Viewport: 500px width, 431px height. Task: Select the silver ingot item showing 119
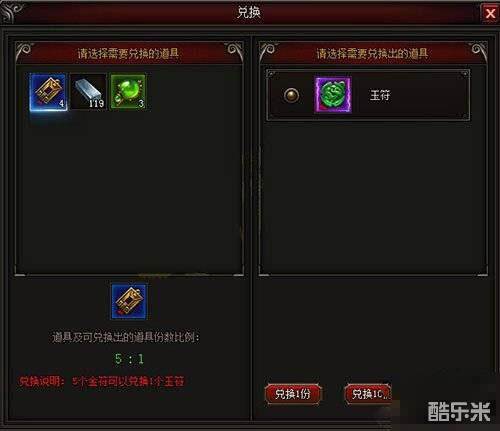(88, 92)
